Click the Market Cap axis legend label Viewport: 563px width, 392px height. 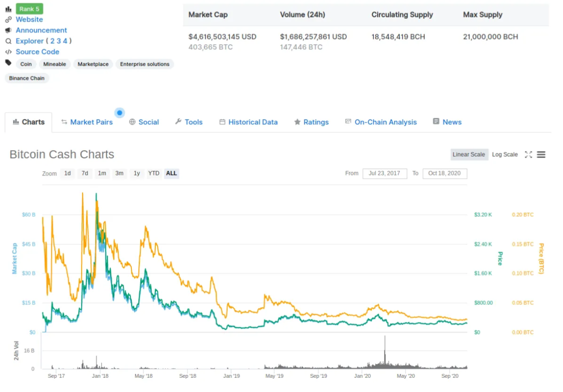(x=14, y=259)
